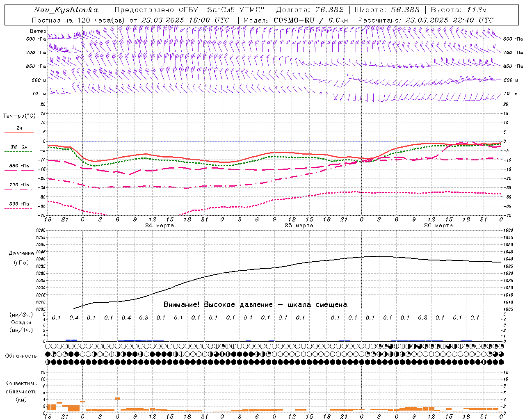
Task: Click the Осадки precipitation label
Action: 21,322
